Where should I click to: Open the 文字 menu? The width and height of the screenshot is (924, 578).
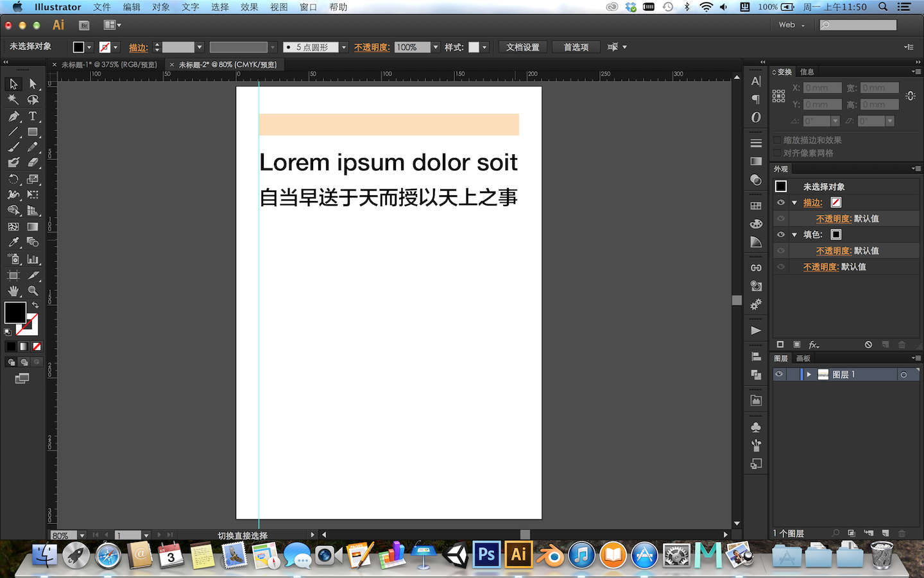pos(190,7)
